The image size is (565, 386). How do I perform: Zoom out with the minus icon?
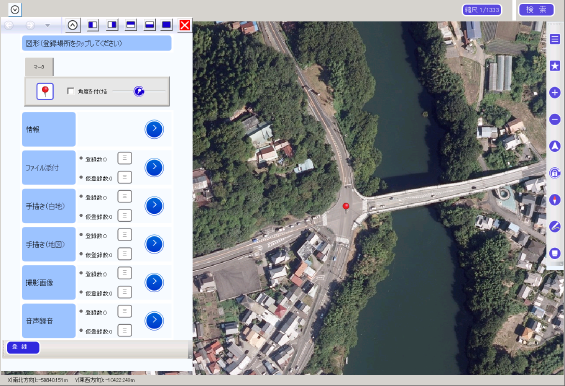click(x=555, y=119)
